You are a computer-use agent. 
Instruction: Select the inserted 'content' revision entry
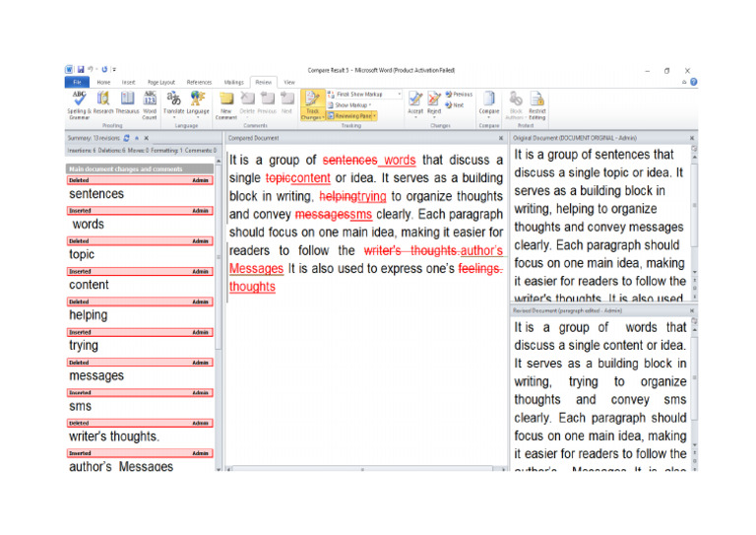pos(140,280)
